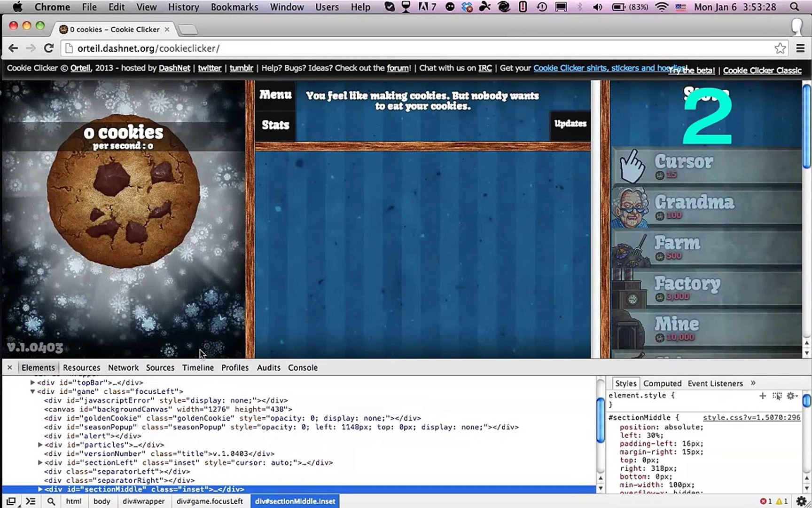Close the DevTools panel
The image size is (812, 508).
pos(9,367)
